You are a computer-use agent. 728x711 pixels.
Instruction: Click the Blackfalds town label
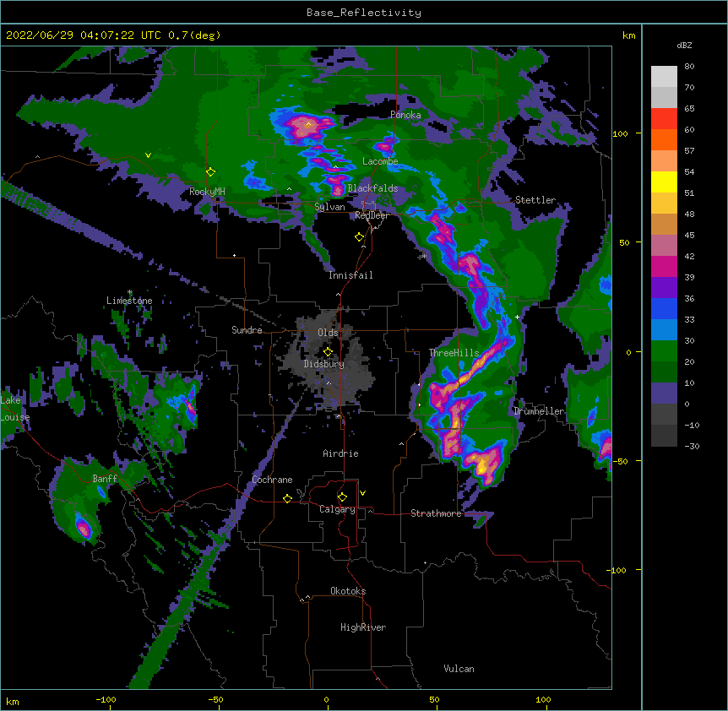coord(372,188)
